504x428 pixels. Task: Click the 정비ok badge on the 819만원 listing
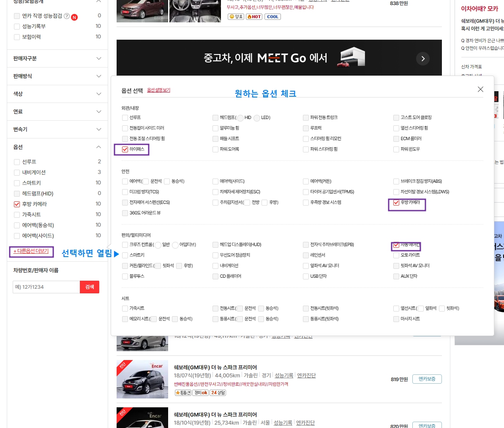tap(201, 393)
